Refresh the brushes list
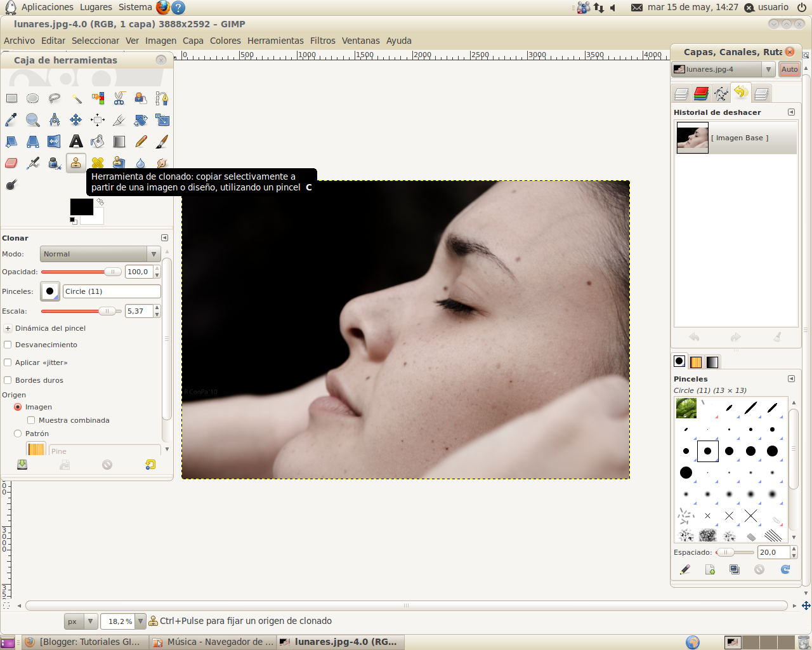This screenshot has height=650, width=812. click(785, 569)
